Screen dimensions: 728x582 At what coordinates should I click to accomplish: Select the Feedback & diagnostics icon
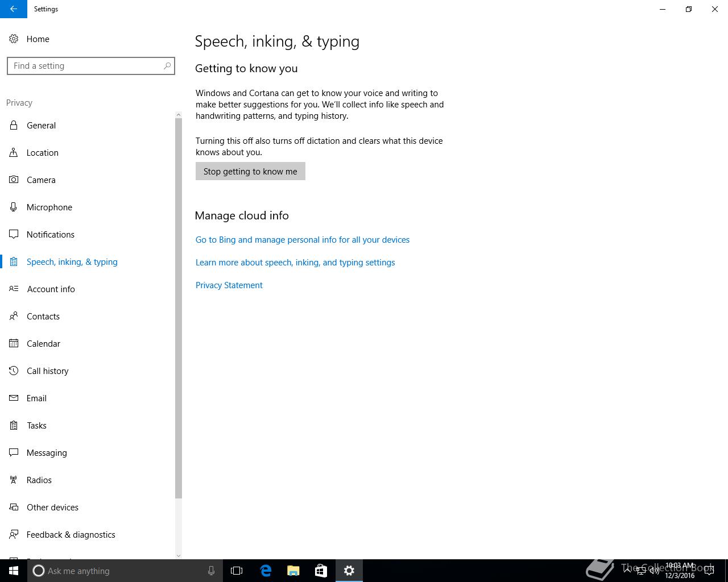[x=14, y=534]
